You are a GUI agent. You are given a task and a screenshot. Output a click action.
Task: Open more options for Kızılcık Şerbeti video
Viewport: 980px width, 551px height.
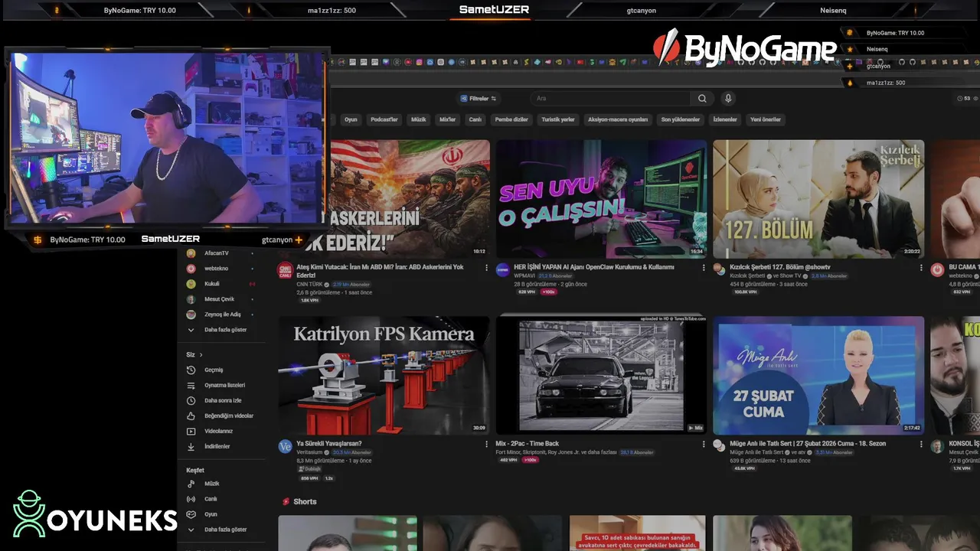[x=921, y=268]
